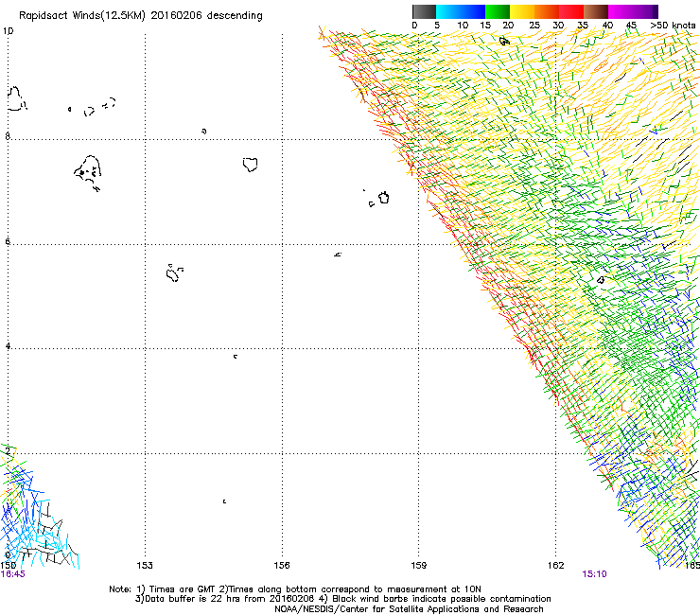Click the 'Times are GMT' note line
700x615 pixels.
point(295,589)
